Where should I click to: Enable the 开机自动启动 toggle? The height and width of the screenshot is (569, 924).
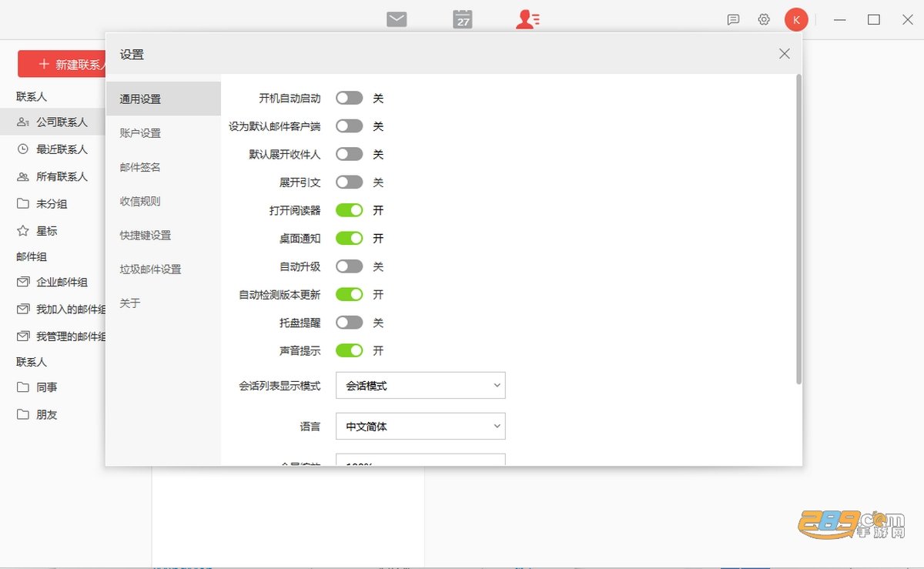click(349, 99)
